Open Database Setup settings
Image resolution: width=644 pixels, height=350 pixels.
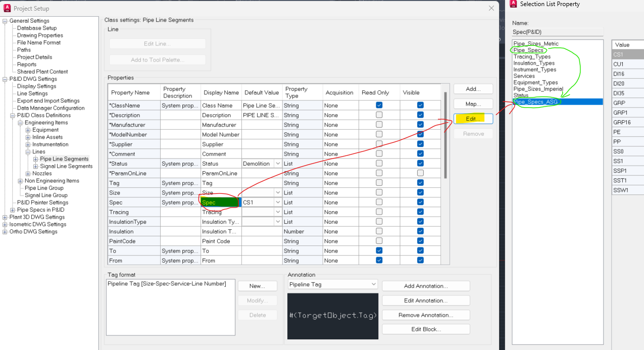[37, 28]
